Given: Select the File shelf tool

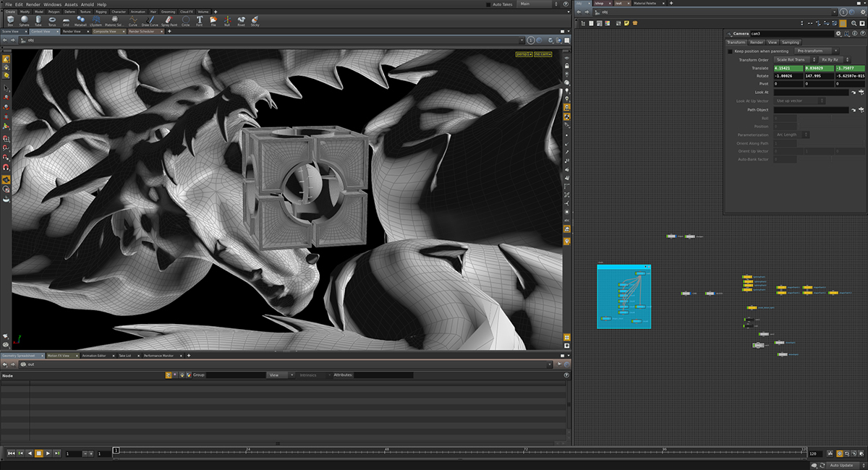Looking at the screenshot, I should pyautogui.click(x=213, y=20).
